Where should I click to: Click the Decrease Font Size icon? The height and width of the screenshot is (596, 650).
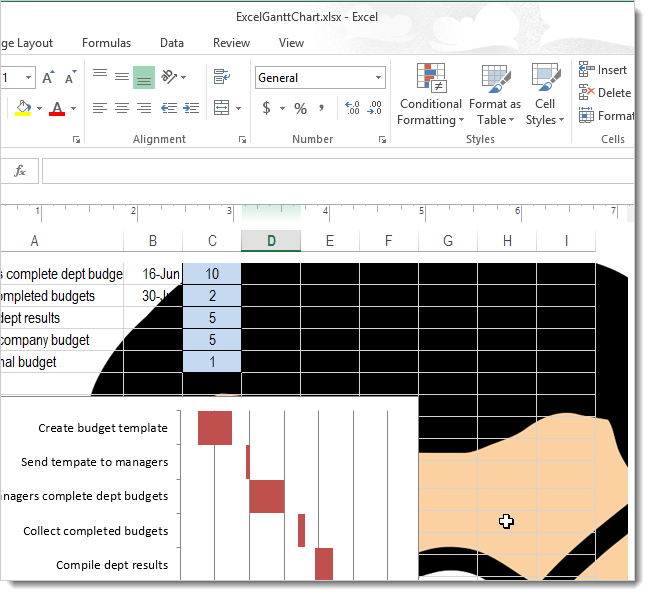(70, 77)
